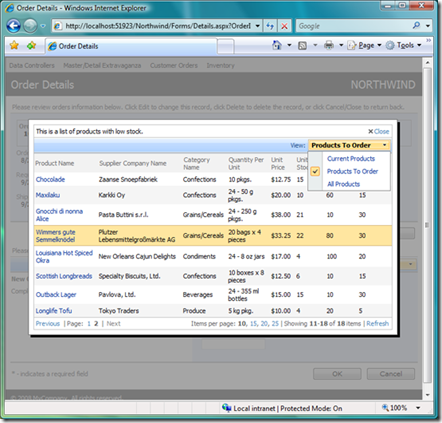Open the recent pages dropdown beside Forward

pyautogui.click(x=43, y=26)
